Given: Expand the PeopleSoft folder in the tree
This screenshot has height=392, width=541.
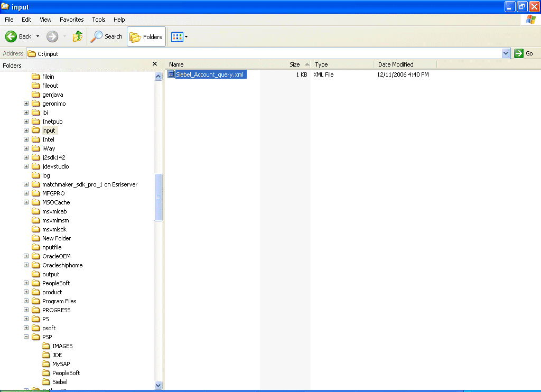Looking at the screenshot, I should click(26, 283).
